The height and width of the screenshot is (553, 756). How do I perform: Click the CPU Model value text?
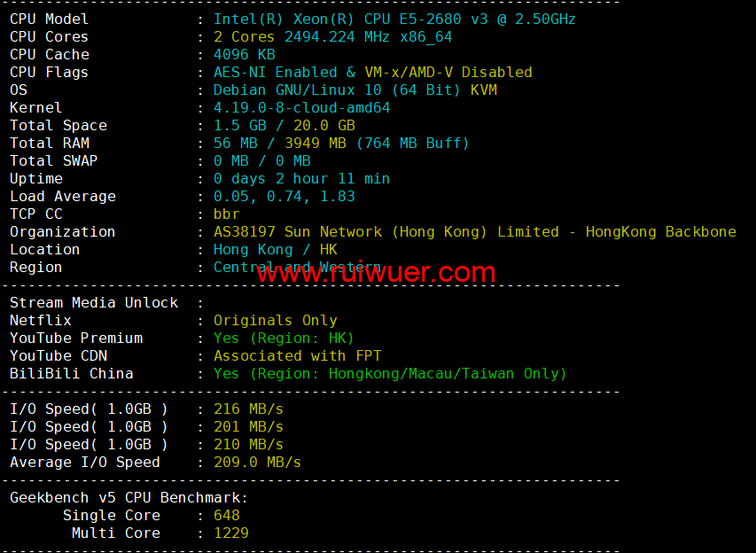394,19
